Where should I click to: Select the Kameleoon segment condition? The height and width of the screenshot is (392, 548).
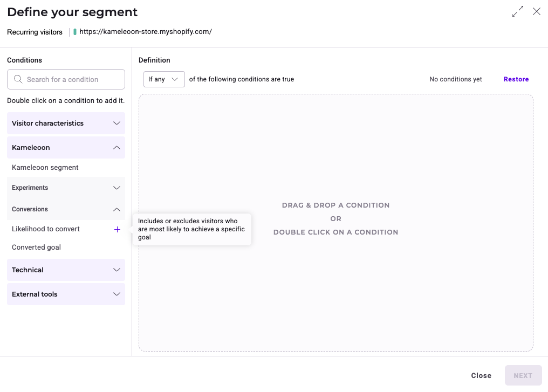45,168
